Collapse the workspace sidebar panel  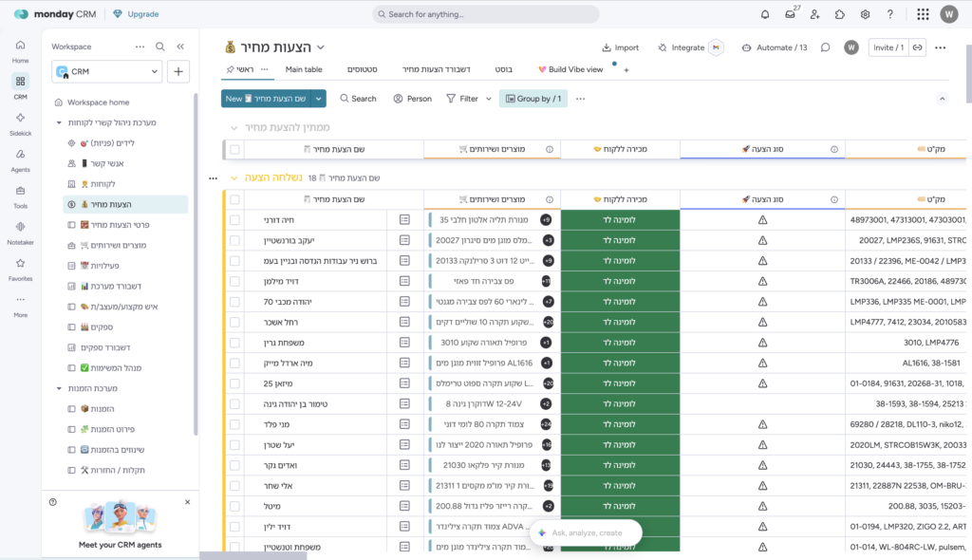point(180,47)
